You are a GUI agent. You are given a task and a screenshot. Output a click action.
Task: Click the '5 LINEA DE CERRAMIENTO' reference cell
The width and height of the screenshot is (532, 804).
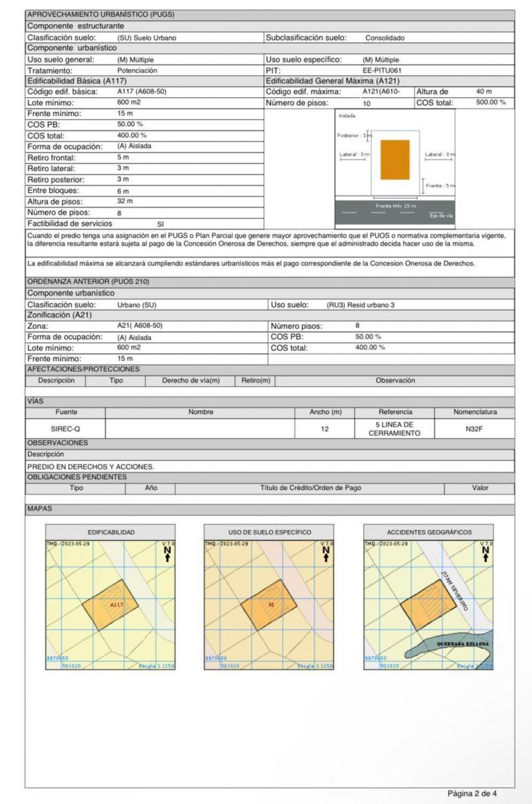tap(395, 428)
